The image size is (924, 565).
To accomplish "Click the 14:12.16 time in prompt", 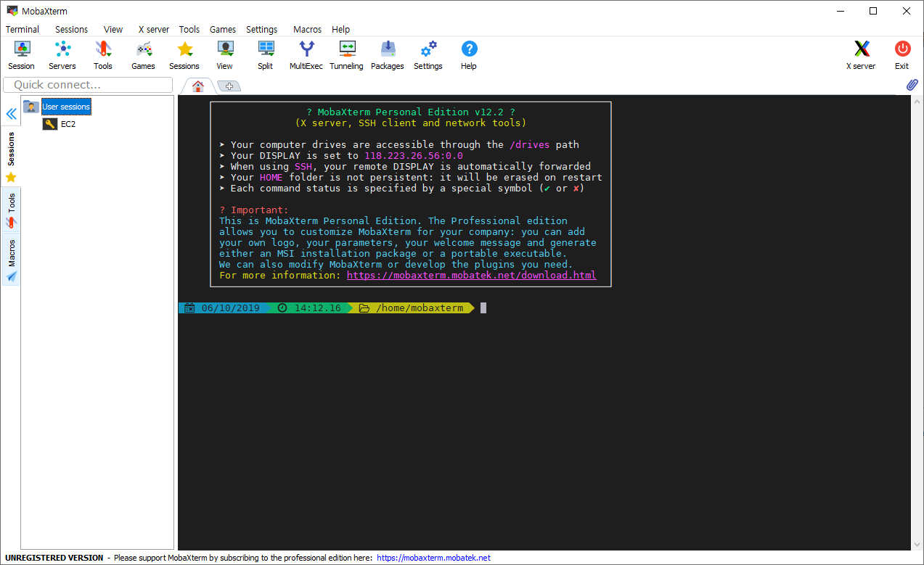I will point(317,308).
